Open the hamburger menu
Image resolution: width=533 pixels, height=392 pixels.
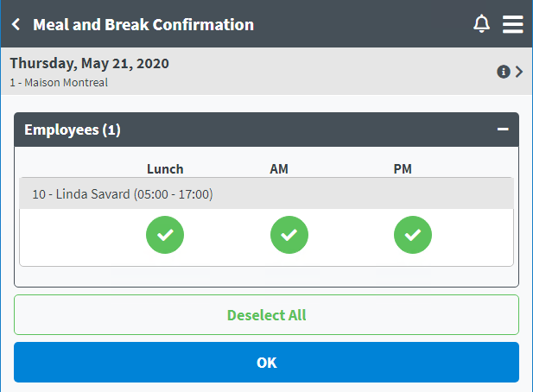pos(512,24)
